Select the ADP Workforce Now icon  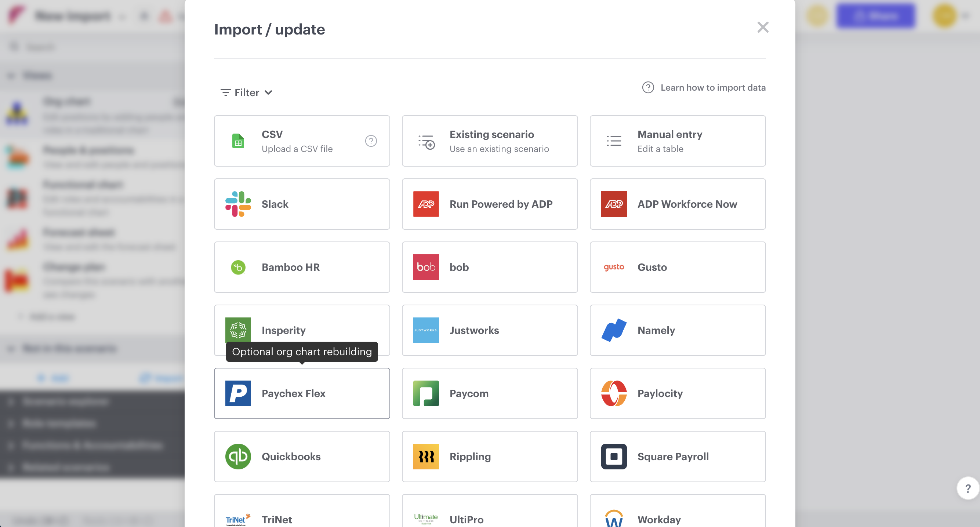(x=613, y=204)
